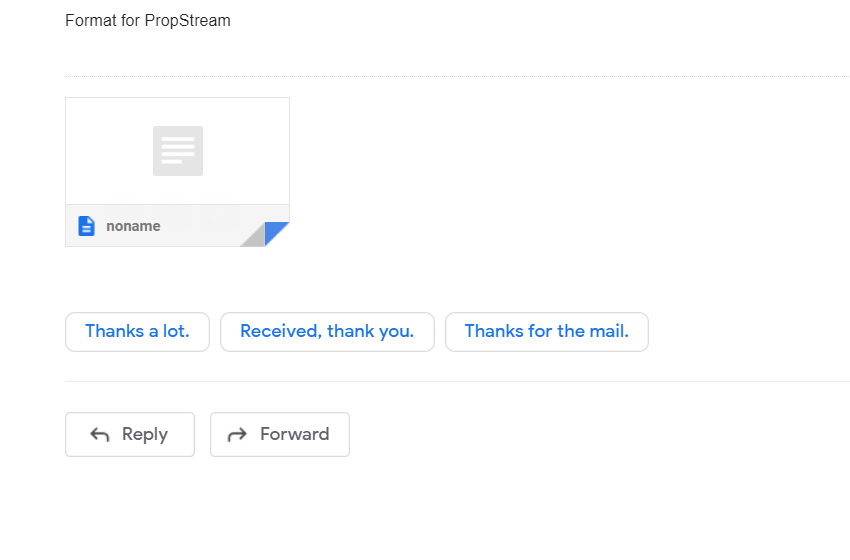Click the gray attachment footer bar
The image size is (850, 560).
point(177,226)
